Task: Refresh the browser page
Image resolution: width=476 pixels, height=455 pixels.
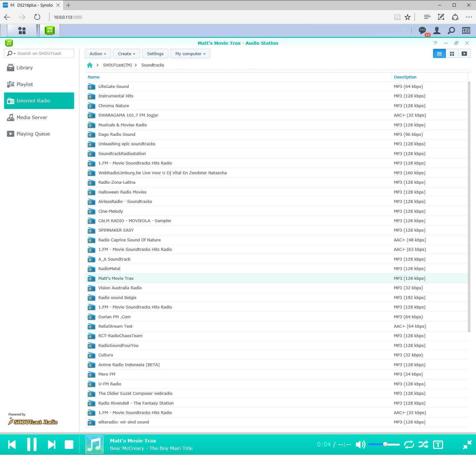Action: click(37, 17)
